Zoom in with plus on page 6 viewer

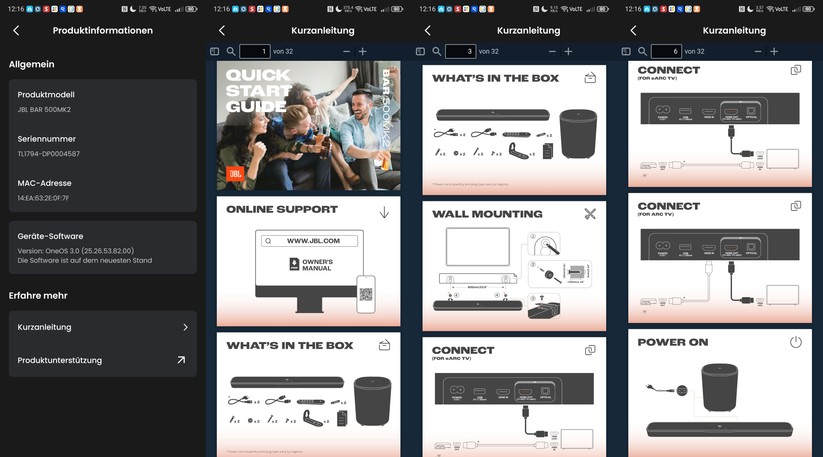774,51
